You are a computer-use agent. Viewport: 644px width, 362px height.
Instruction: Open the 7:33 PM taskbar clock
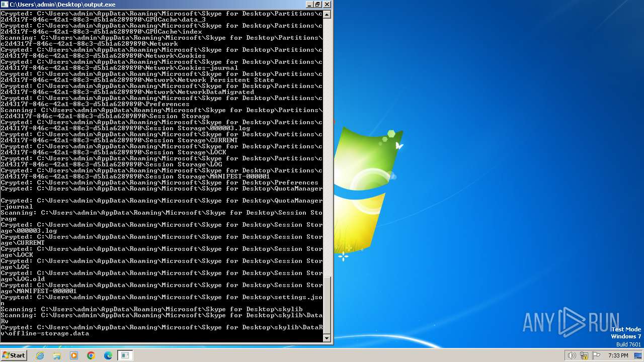618,355
